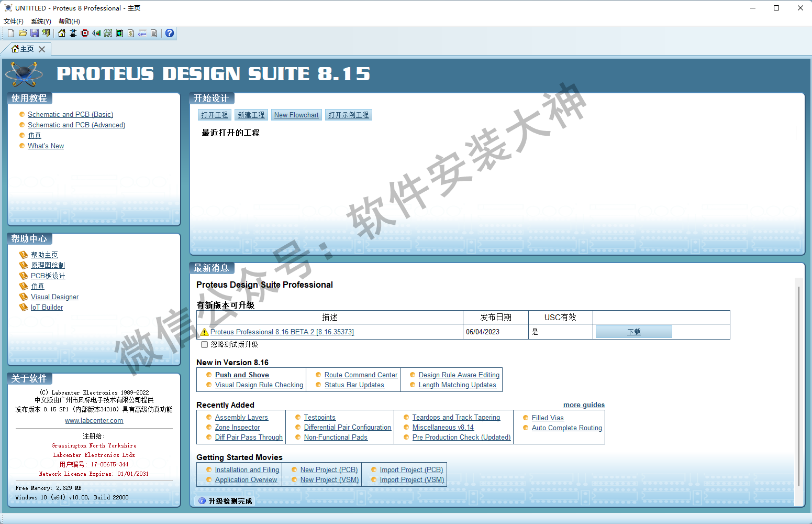Open the Miscellaneous v8.14 guide

443,427
